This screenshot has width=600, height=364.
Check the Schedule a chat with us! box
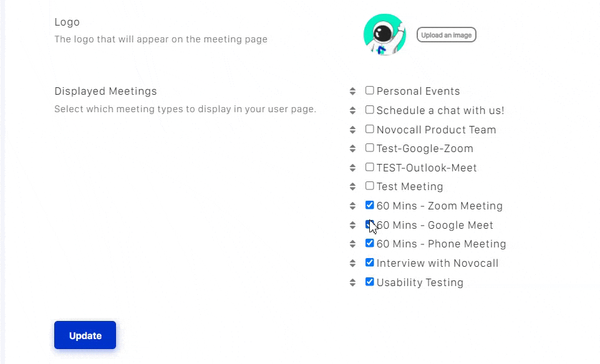(x=370, y=110)
